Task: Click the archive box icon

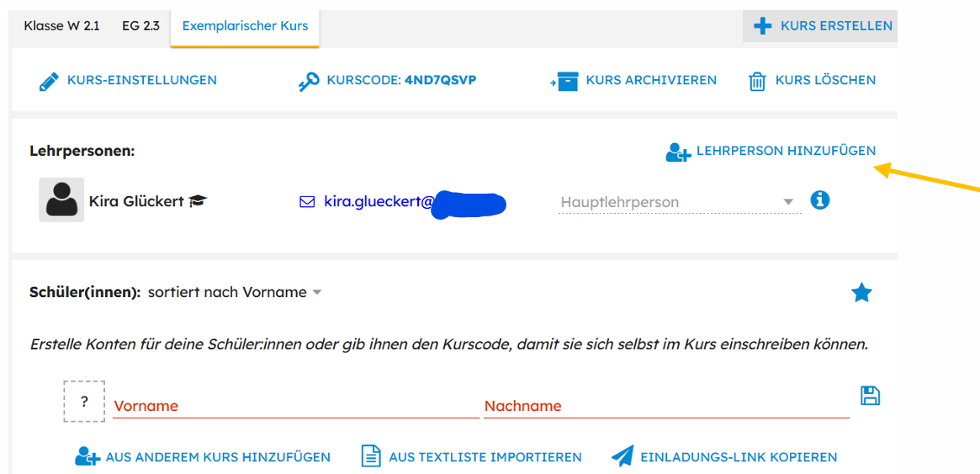Action: pyautogui.click(x=565, y=82)
